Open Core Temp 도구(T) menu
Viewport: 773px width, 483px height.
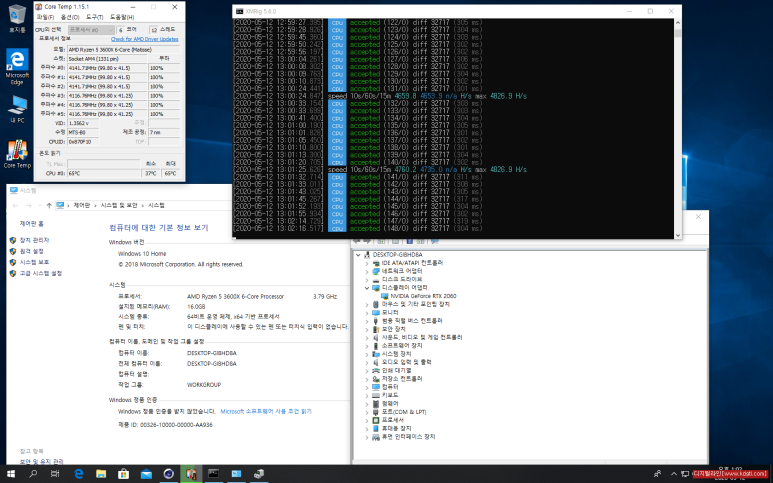pos(94,17)
